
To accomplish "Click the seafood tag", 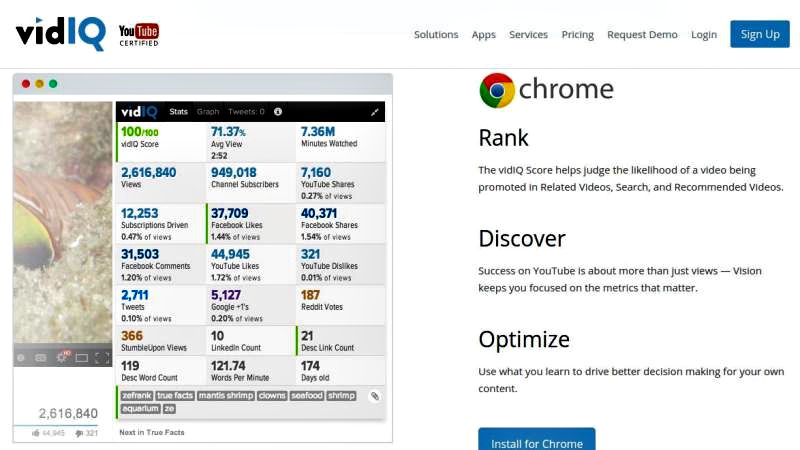I will pyautogui.click(x=307, y=396).
